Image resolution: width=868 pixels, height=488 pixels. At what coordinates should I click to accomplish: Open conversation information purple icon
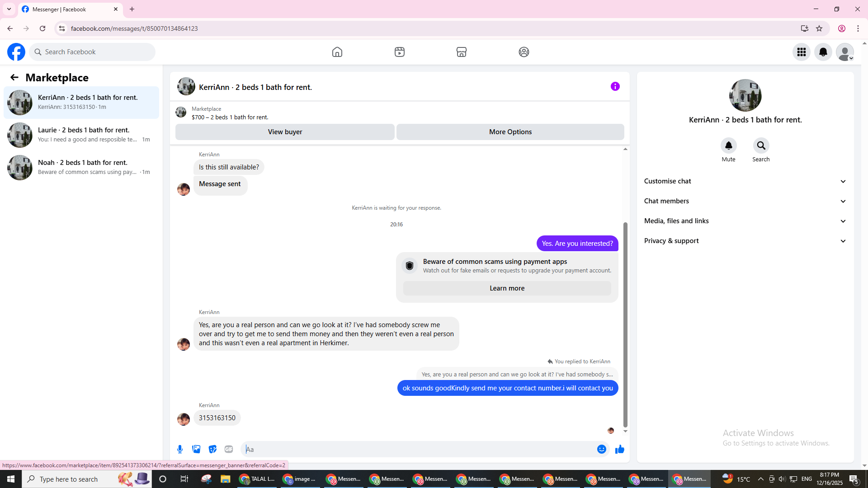[615, 86]
